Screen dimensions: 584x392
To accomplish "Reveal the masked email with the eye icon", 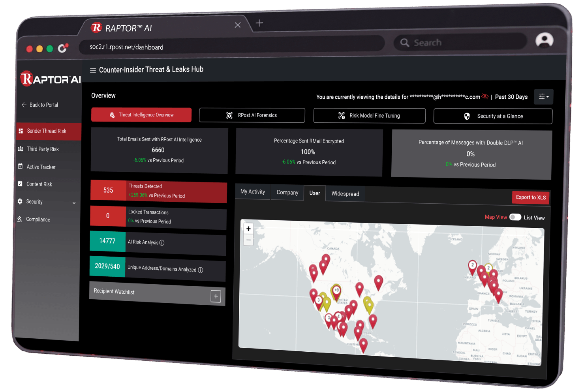I will pyautogui.click(x=485, y=96).
